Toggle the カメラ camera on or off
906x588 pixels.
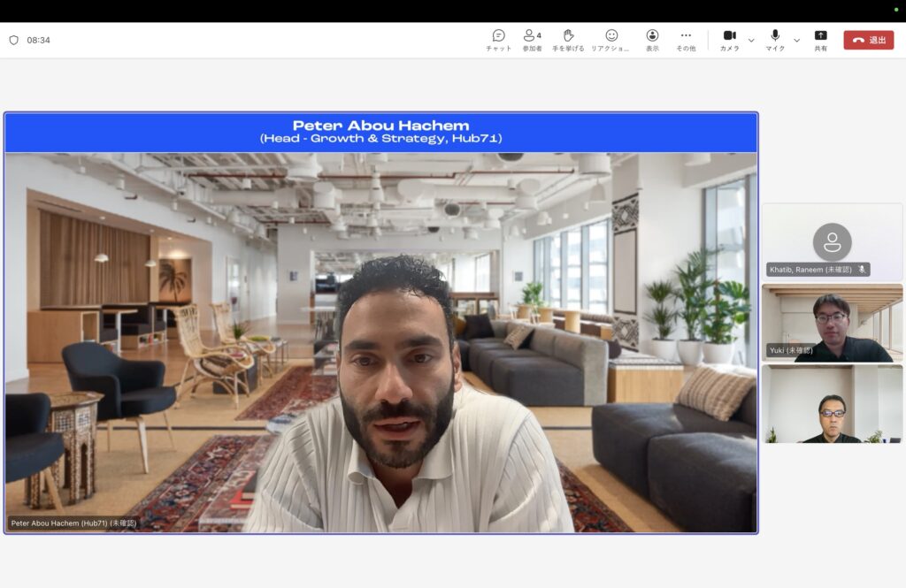(x=729, y=40)
